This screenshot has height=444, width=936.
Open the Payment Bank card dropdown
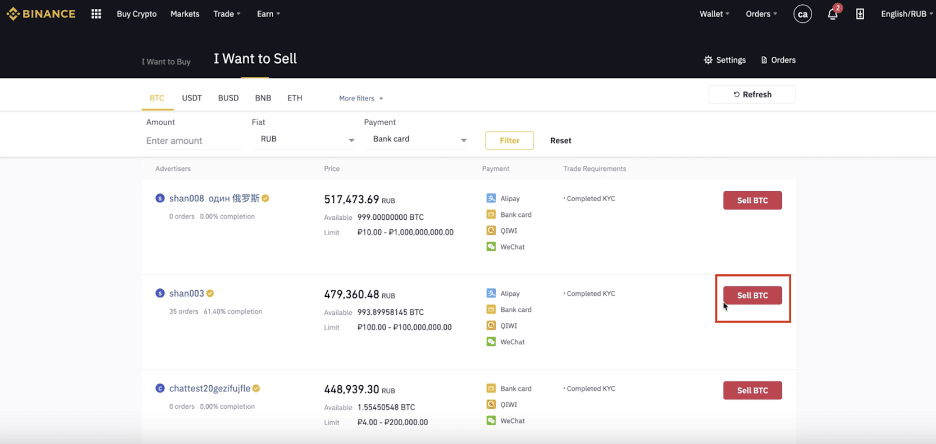coord(416,139)
